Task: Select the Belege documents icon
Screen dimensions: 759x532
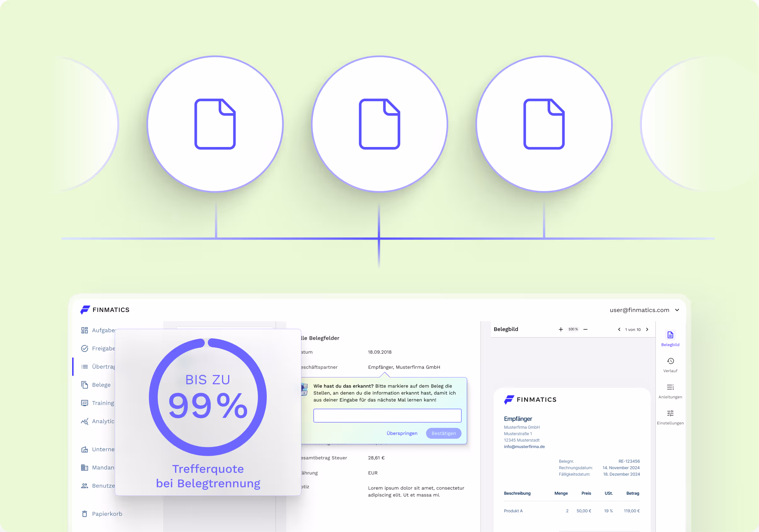Action: point(85,385)
